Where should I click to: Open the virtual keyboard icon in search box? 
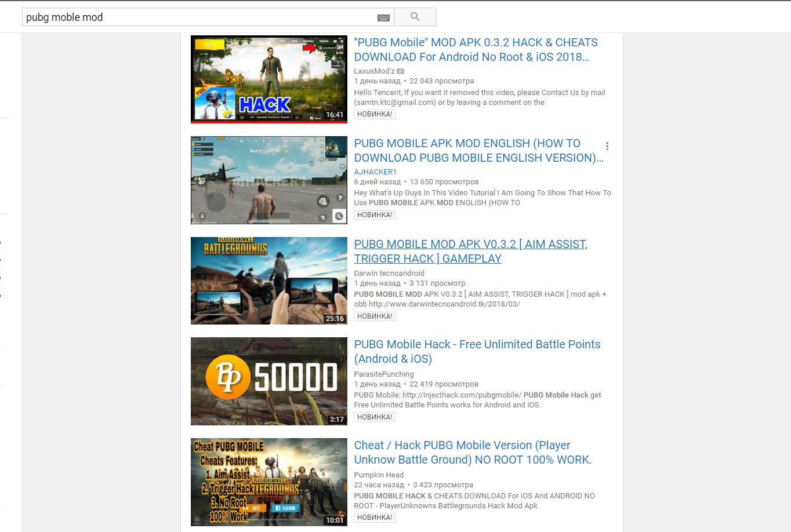pos(383,17)
